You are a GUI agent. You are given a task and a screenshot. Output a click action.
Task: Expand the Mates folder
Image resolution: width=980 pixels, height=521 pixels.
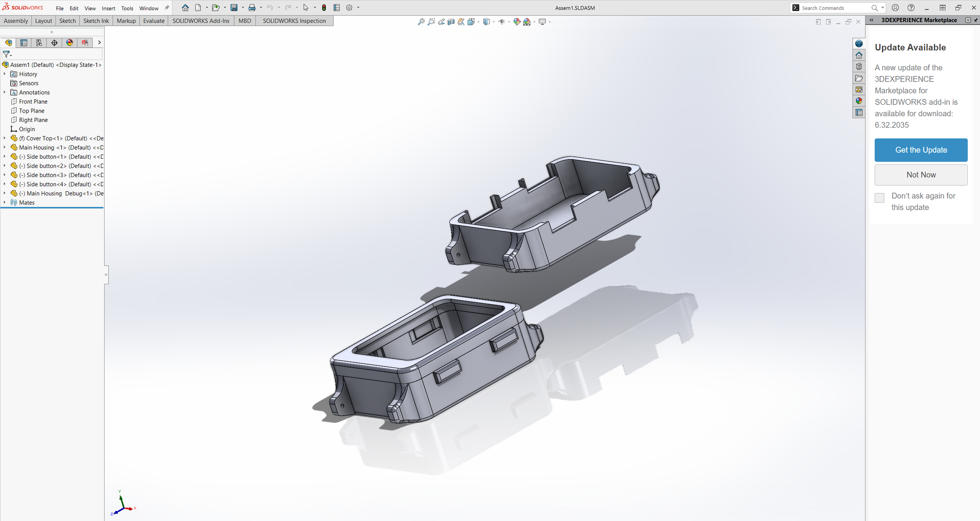(x=4, y=202)
